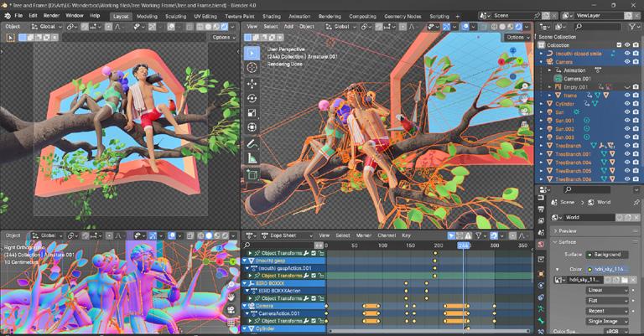Click the Color socket dot beside hdri_sky
Image resolution: width=644 pixels, height=336 pixels.
pyautogui.click(x=589, y=270)
